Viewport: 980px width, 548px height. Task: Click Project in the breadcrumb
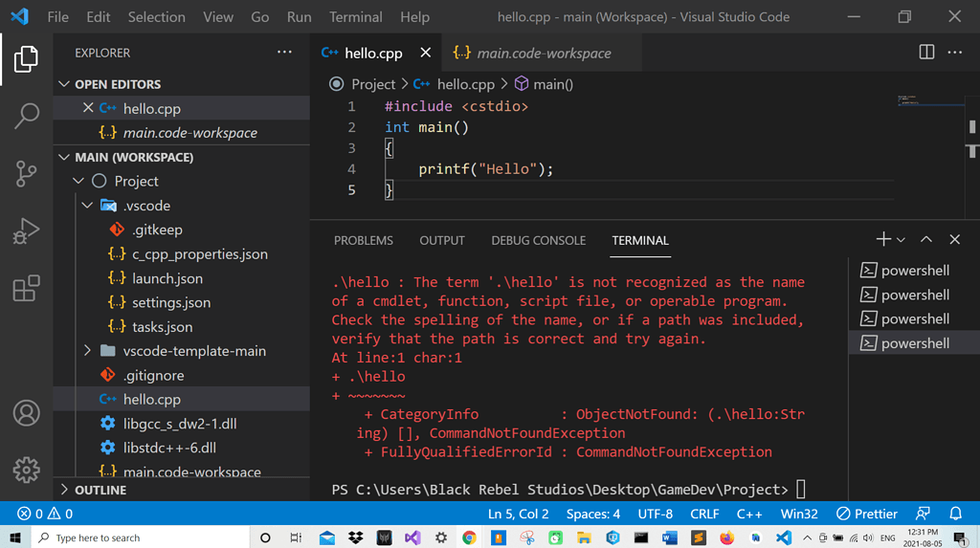click(x=373, y=84)
